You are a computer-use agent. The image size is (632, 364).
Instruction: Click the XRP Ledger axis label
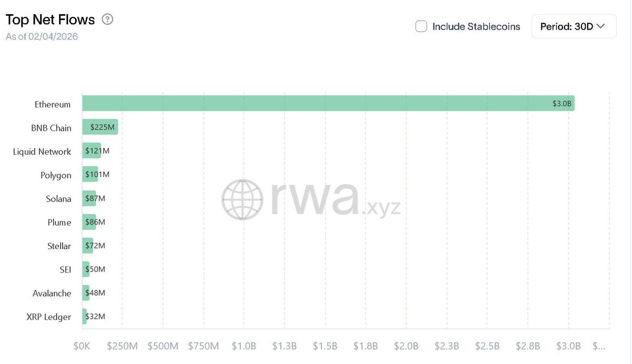(48, 317)
